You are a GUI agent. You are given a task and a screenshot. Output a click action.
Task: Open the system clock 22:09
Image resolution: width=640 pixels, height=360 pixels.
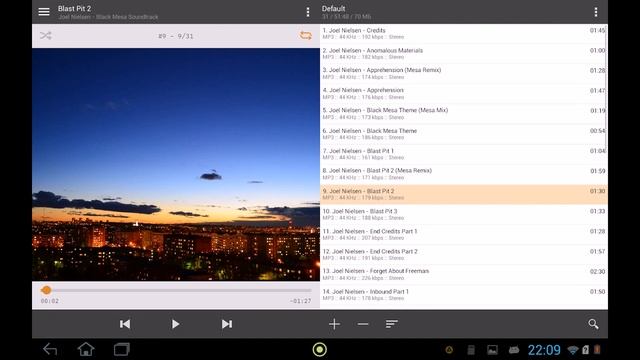tap(544, 350)
